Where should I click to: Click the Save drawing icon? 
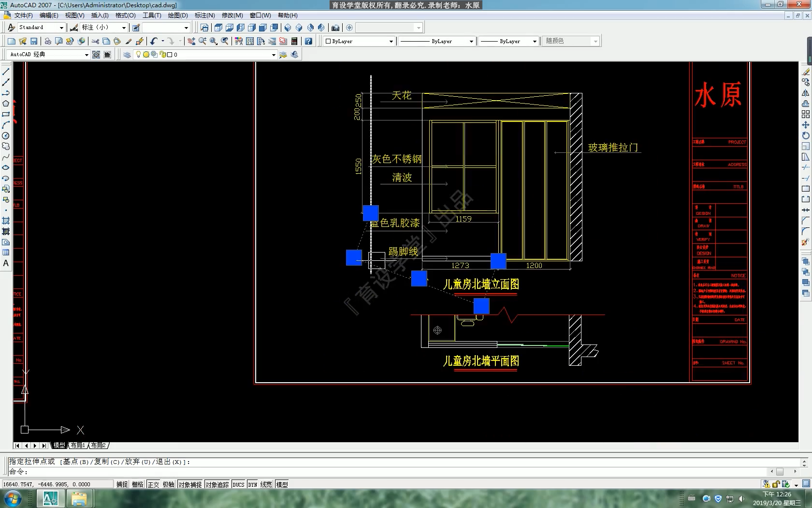coord(34,41)
